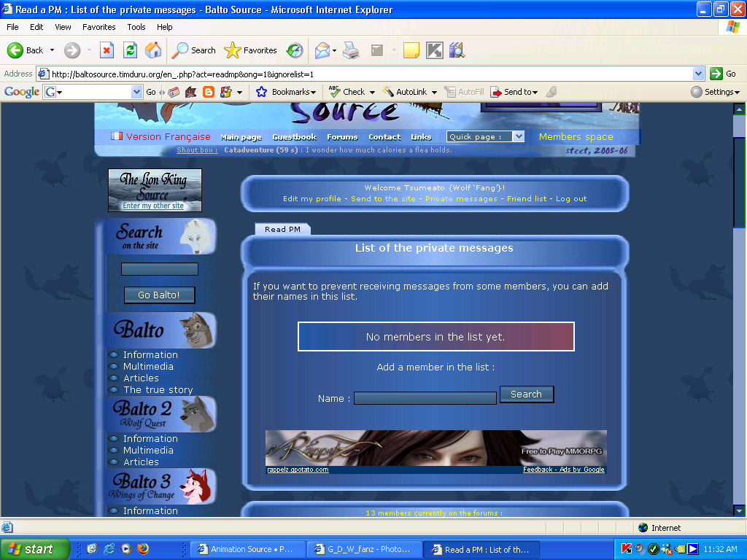The image size is (747, 560).
Task: Click the Stop loading icon in IE toolbar
Action: coord(107,50)
